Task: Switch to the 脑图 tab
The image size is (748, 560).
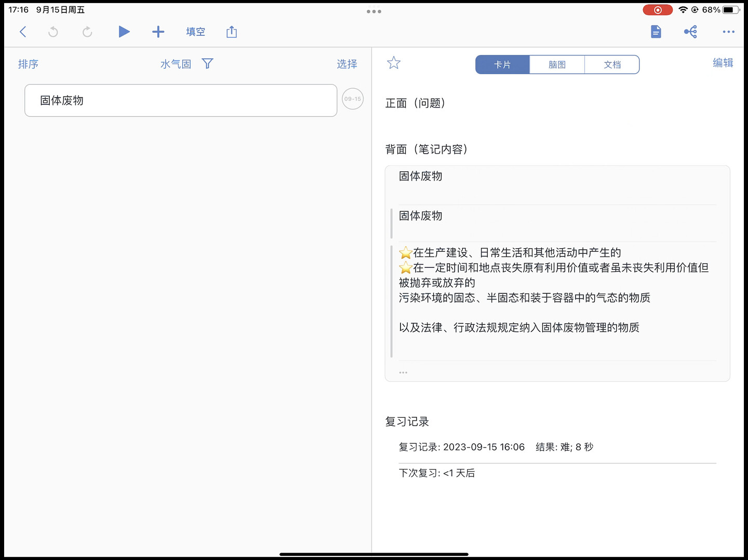Action: tap(557, 64)
